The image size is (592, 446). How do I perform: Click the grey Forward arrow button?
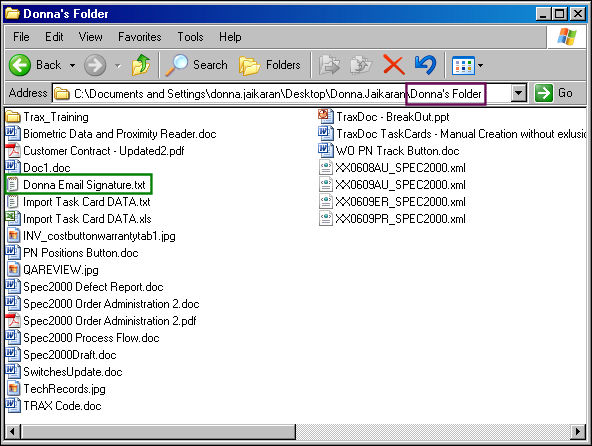pos(95,65)
